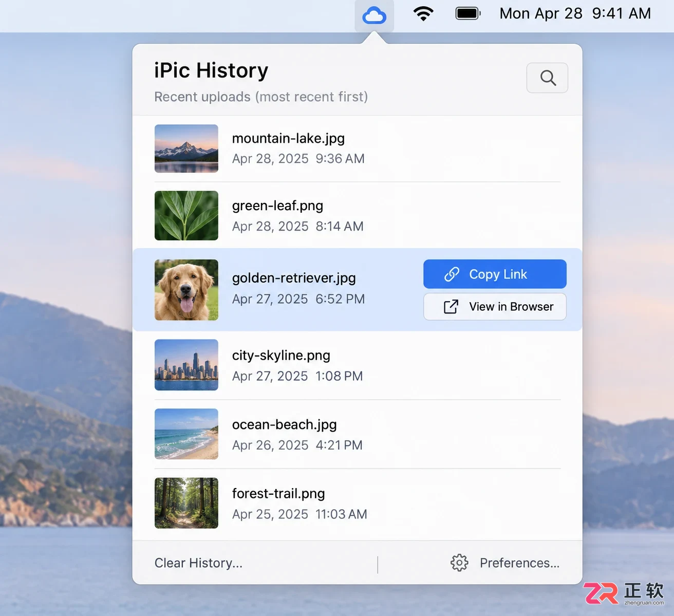Click the Apr 28, 2025 9:36 AM timestamp

(298, 159)
